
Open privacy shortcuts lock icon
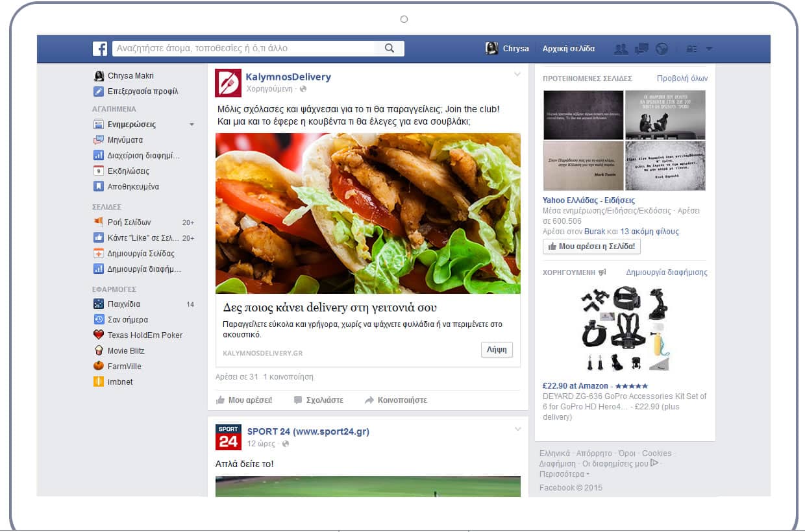point(691,49)
